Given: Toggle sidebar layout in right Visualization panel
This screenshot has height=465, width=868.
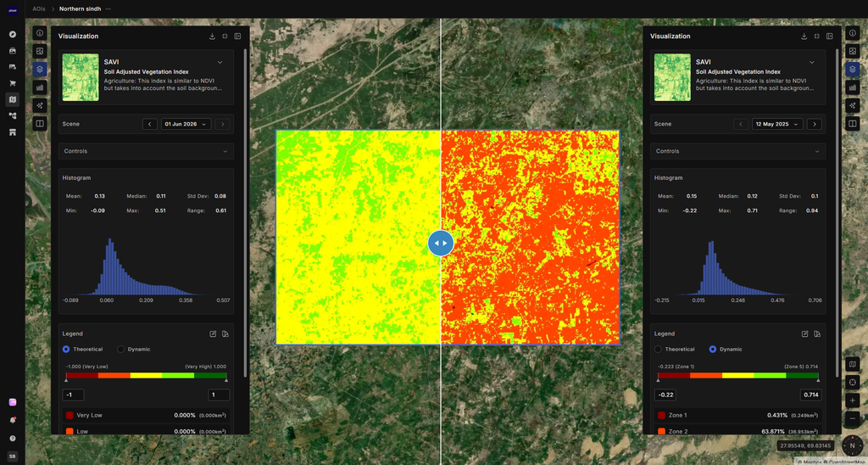Looking at the screenshot, I should (829, 36).
